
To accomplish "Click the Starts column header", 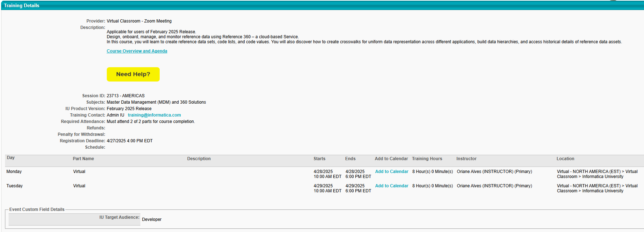I will (319, 159).
